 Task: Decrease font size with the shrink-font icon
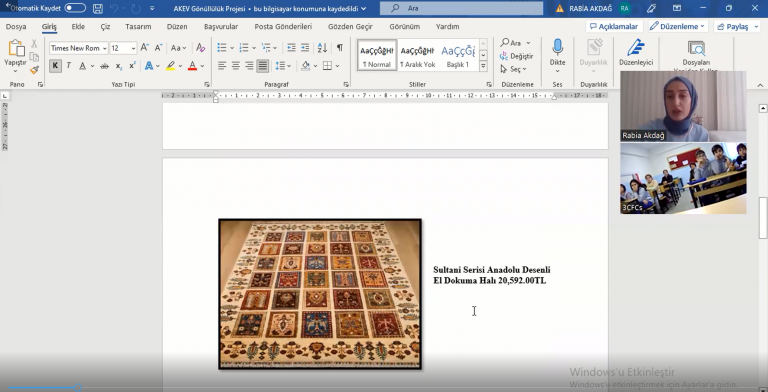click(158, 48)
